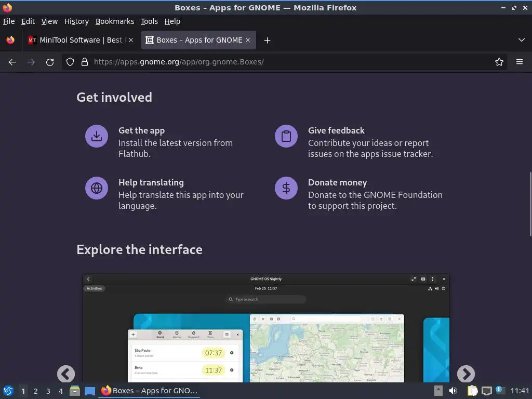Open the Help menu

click(172, 21)
